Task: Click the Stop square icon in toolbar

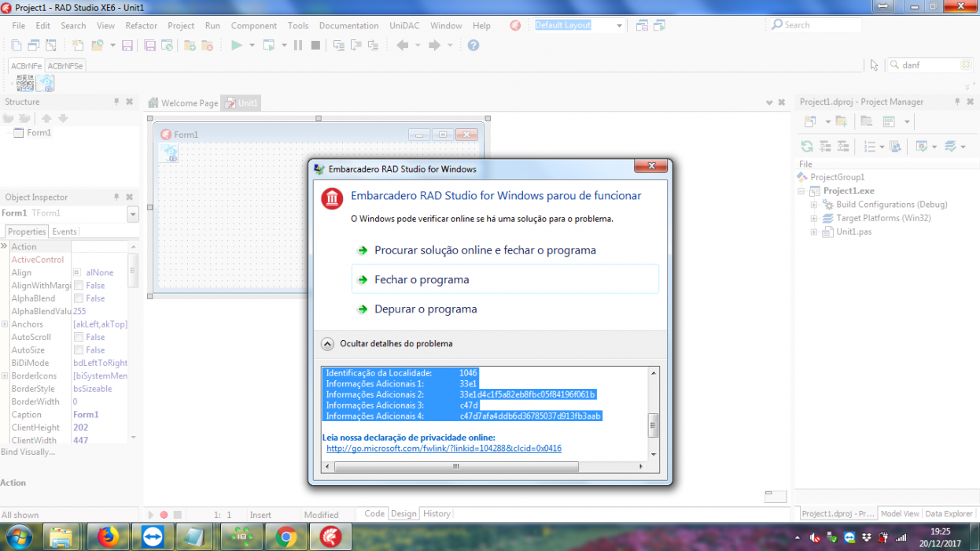Action: click(x=315, y=46)
